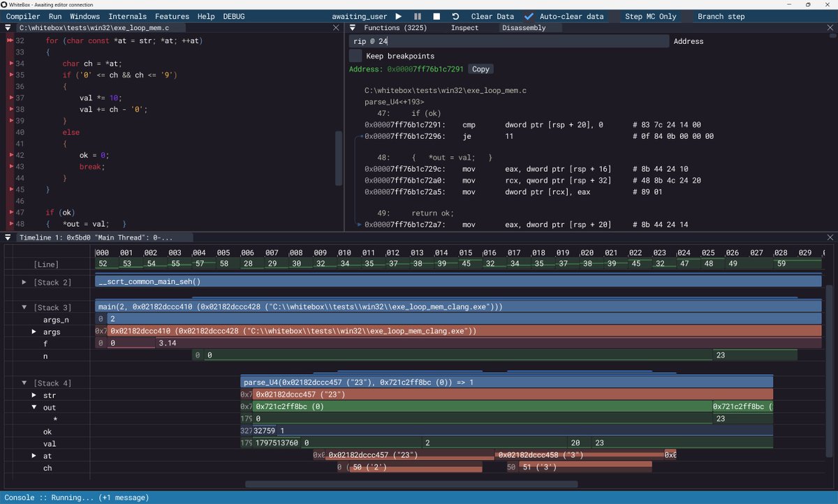838x504 pixels.
Task: Open the Compiler menu
Action: click(23, 16)
